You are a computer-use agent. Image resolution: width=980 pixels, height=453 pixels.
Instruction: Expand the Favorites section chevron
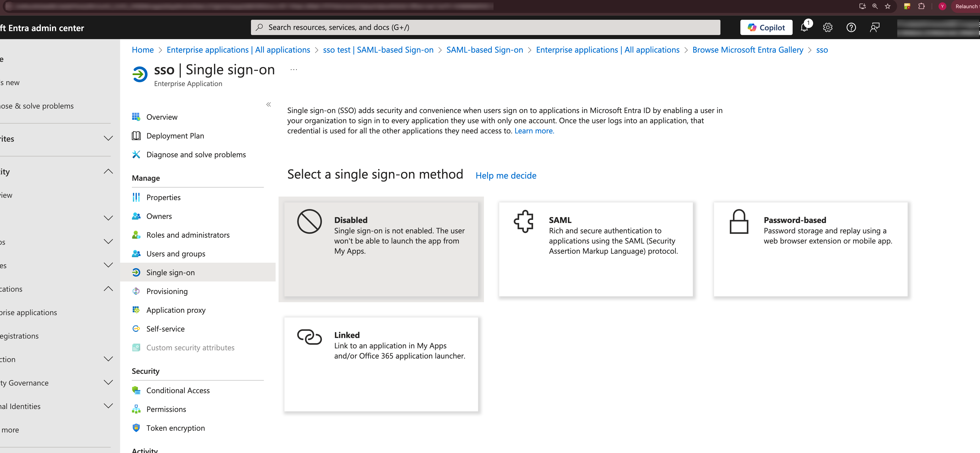(108, 138)
